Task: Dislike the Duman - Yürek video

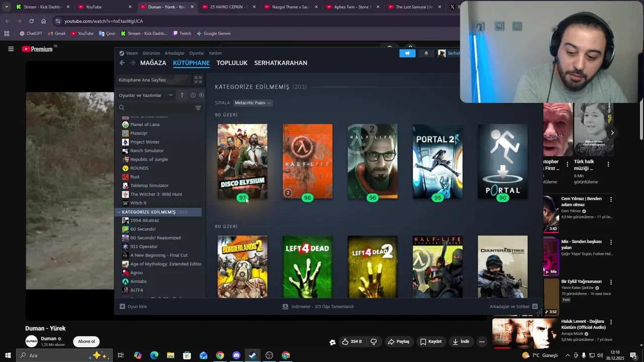Action: pos(373,341)
